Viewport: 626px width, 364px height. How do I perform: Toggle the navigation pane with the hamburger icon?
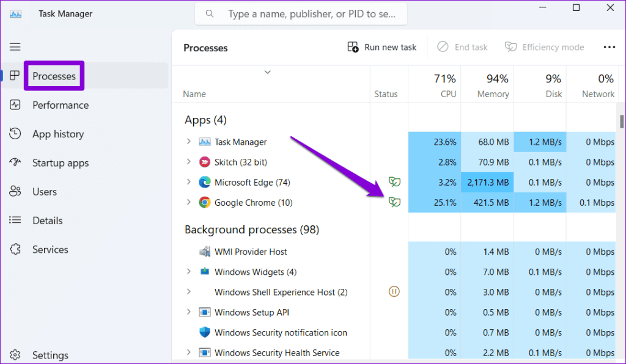pyautogui.click(x=15, y=46)
